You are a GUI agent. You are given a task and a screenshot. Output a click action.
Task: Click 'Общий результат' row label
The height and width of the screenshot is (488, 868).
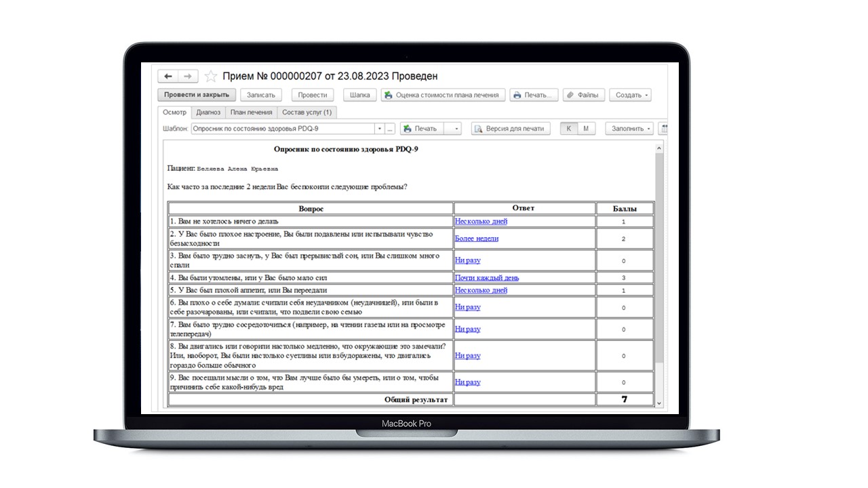416,400
